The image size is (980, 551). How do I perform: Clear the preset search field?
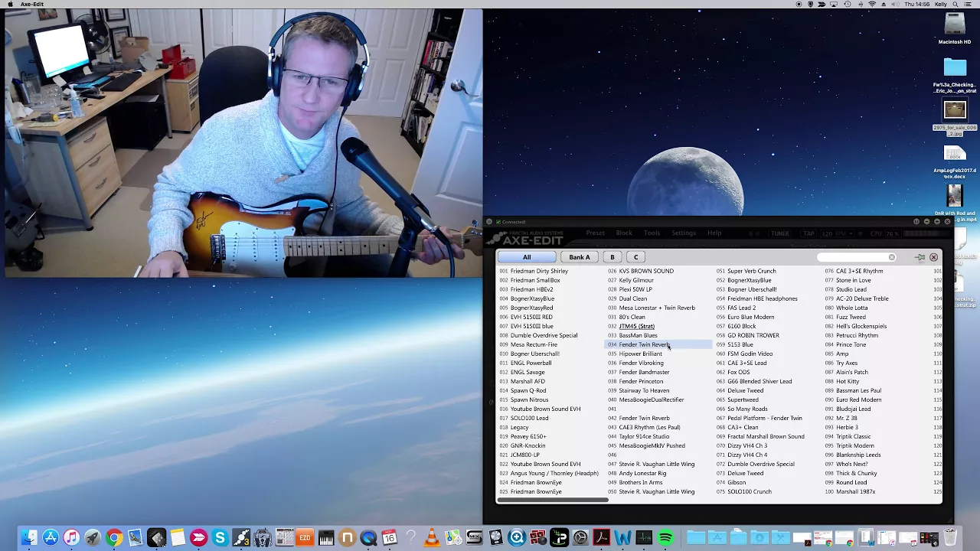coord(891,257)
